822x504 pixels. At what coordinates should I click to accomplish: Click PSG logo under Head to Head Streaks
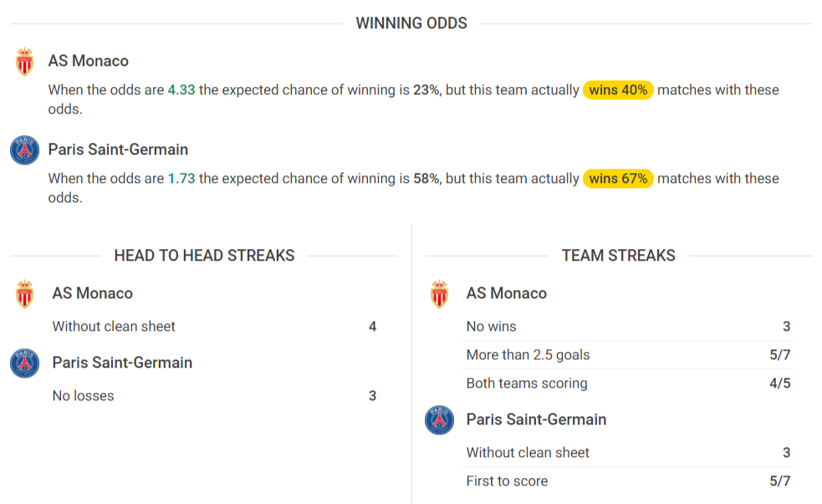(24, 363)
